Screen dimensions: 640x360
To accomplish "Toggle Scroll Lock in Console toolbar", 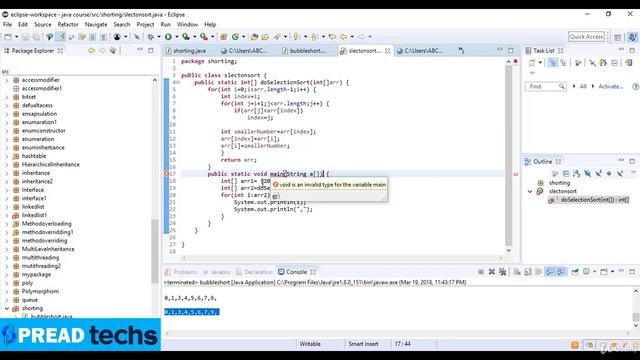I will click(528, 272).
